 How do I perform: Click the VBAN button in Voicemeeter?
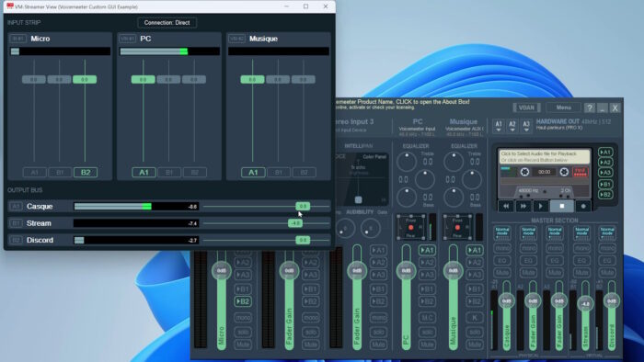(526, 107)
